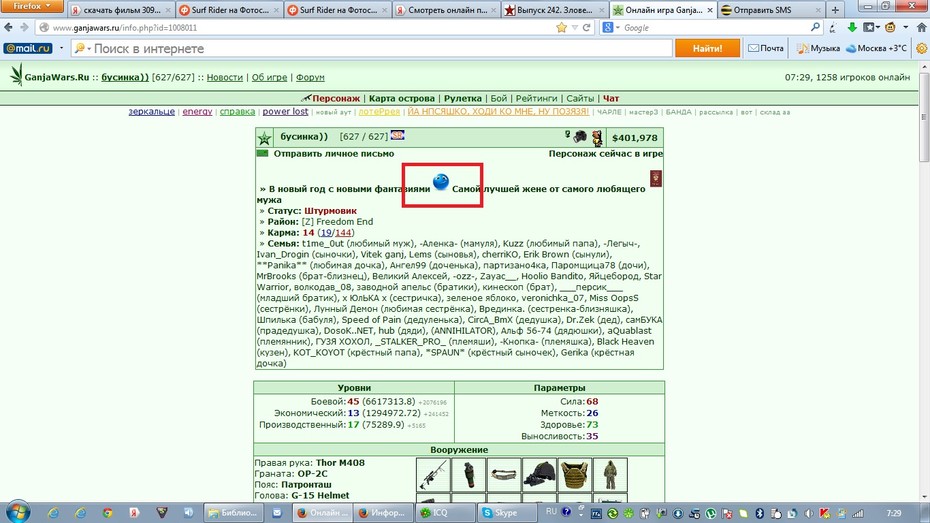Image resolution: width=930 pixels, height=523 pixels.
Task: Open the Рулетка menu item
Action: 463,98
